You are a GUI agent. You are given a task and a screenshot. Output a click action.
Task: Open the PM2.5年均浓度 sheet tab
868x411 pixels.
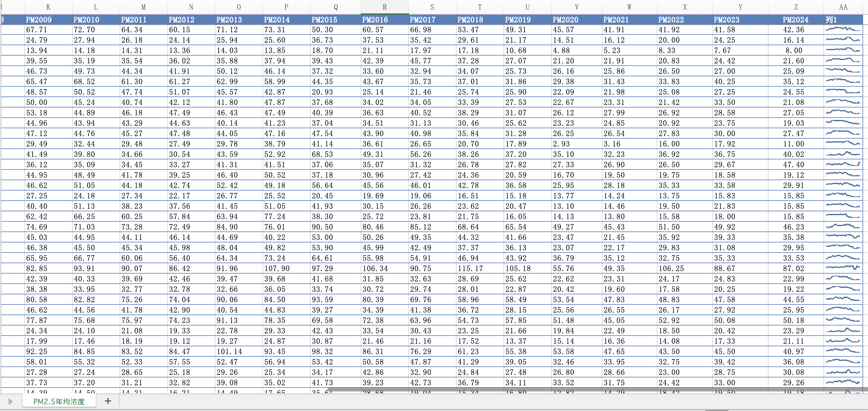coord(59,401)
